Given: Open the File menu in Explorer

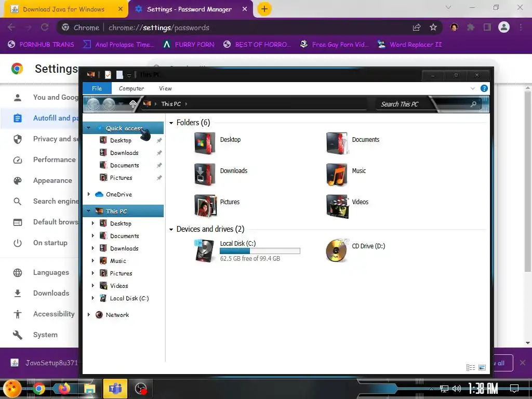Looking at the screenshot, I should 97,88.
